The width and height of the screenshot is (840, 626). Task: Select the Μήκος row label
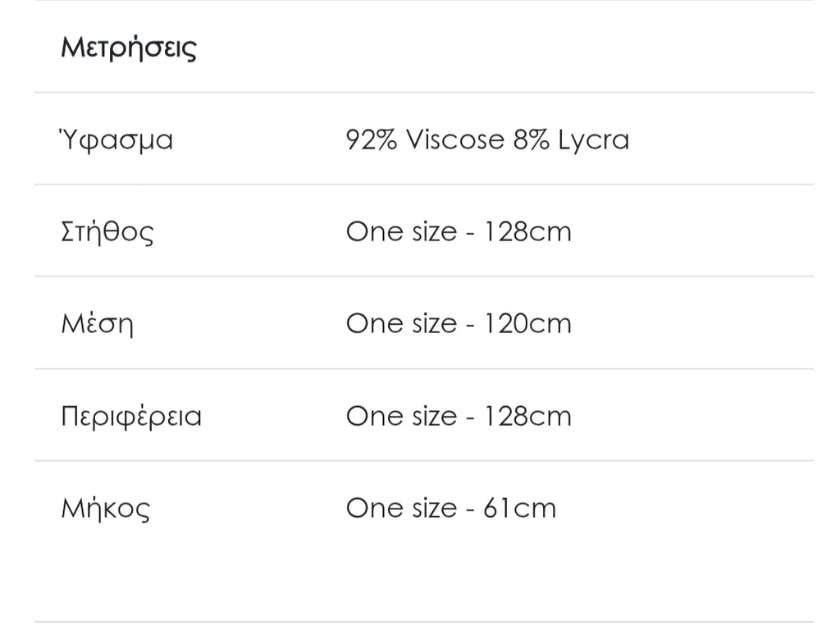106,509
